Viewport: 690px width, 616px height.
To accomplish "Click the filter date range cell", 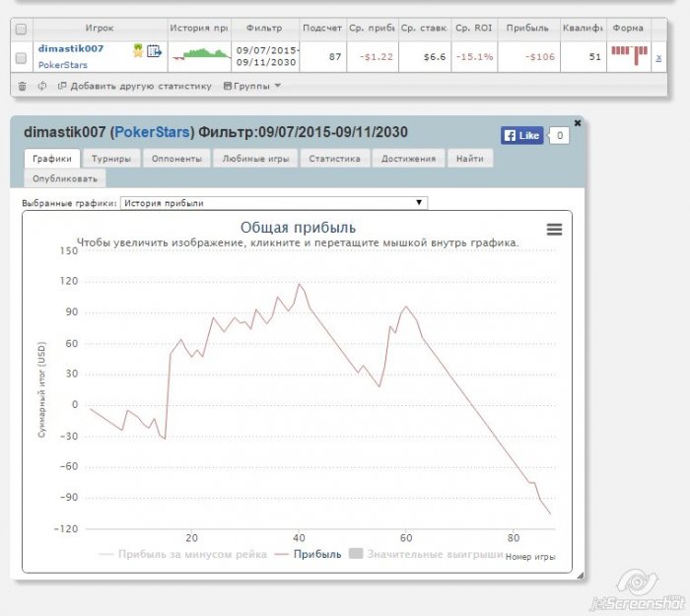I will click(266, 56).
